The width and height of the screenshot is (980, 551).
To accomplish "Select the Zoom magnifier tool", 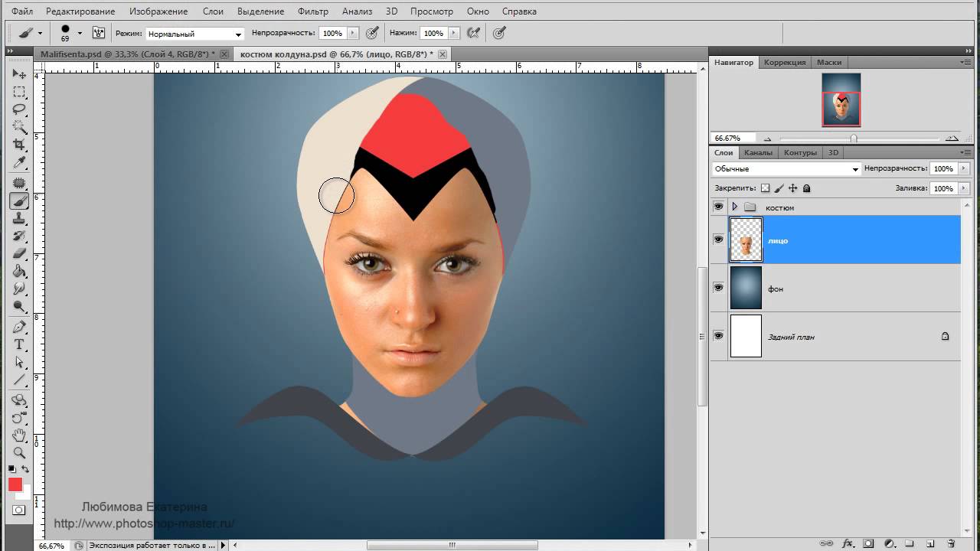I will click(19, 452).
